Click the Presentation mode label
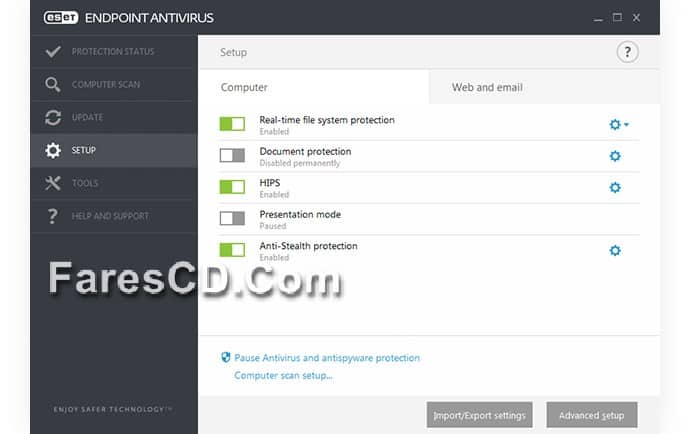690x434 pixels. [x=300, y=214]
